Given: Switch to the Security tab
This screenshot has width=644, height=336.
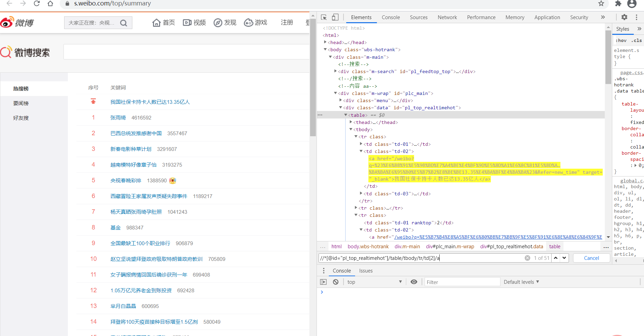Looking at the screenshot, I should pyautogui.click(x=579, y=17).
